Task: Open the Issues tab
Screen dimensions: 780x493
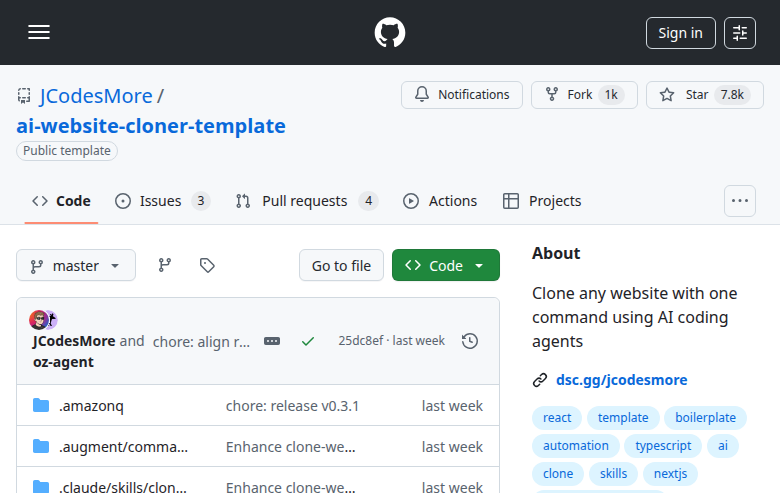Action: click(x=162, y=201)
